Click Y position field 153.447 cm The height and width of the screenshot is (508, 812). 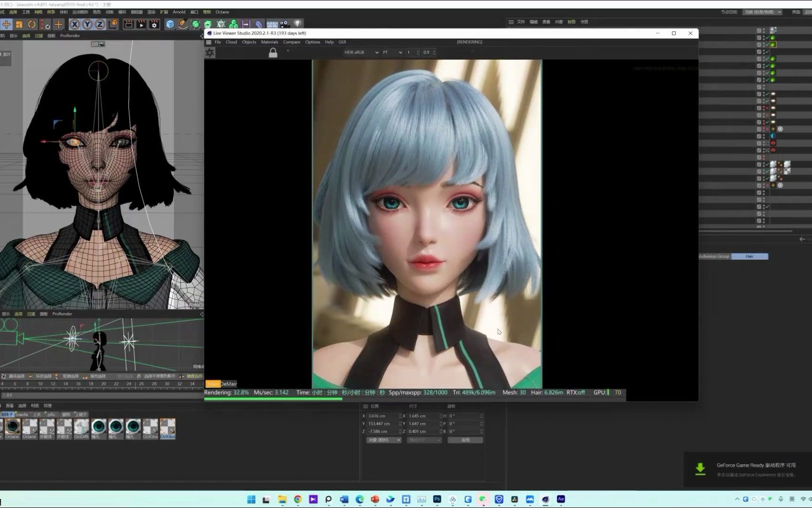click(x=383, y=423)
